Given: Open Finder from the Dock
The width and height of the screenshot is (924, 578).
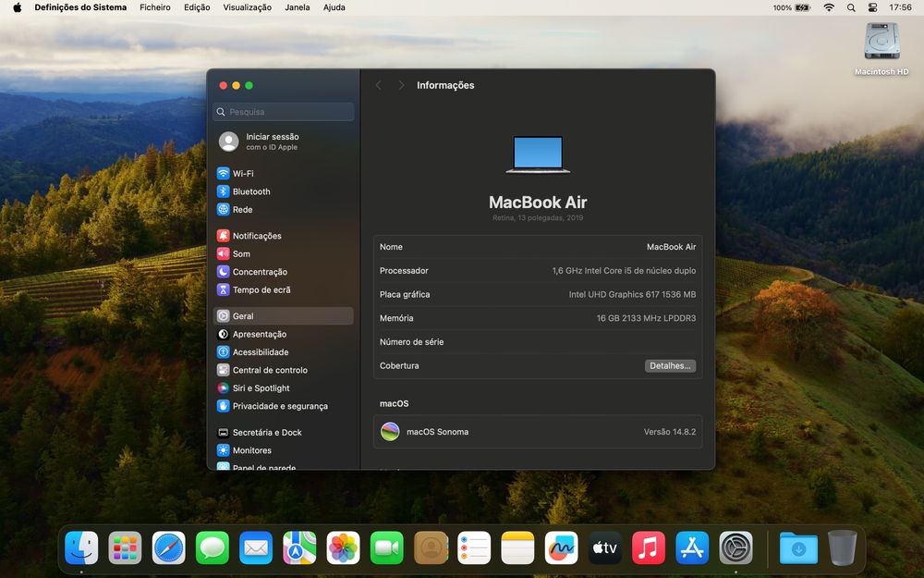Looking at the screenshot, I should [x=81, y=547].
